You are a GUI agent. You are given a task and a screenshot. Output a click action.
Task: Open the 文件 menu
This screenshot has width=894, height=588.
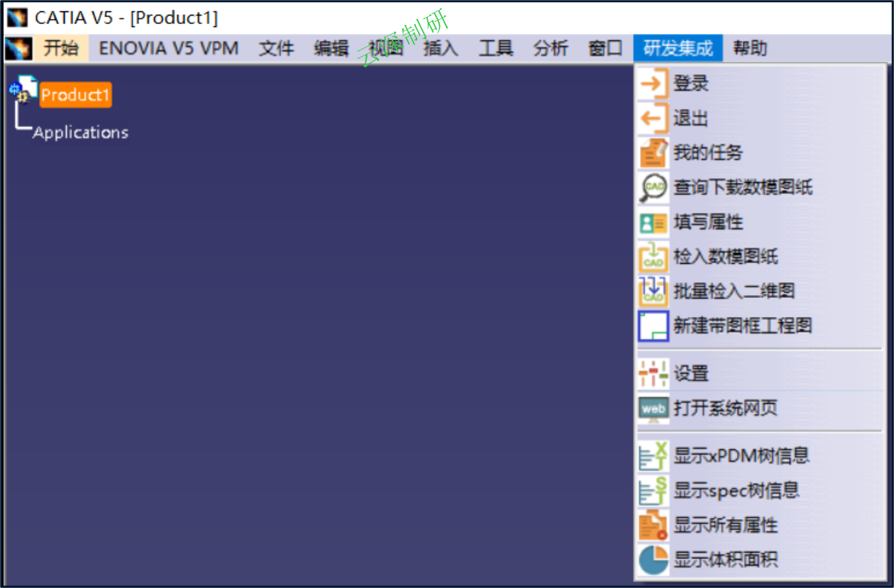[276, 49]
